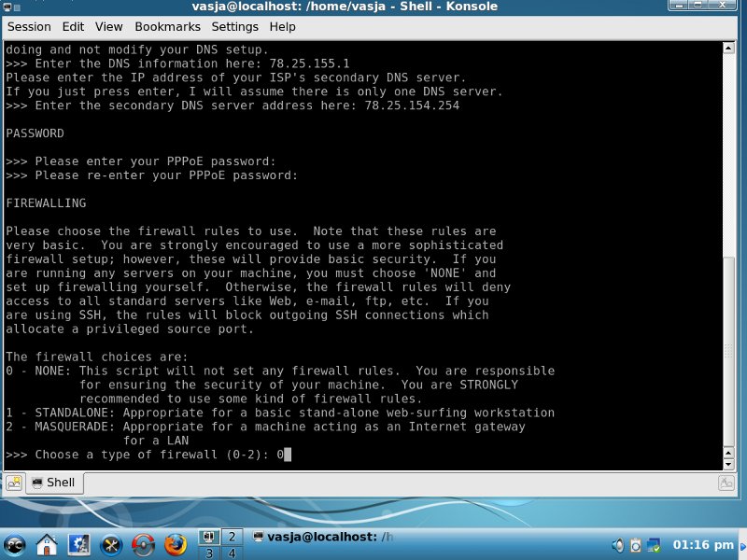
Task: Click the lifebuoy help icon in panel
Action: (x=143, y=543)
